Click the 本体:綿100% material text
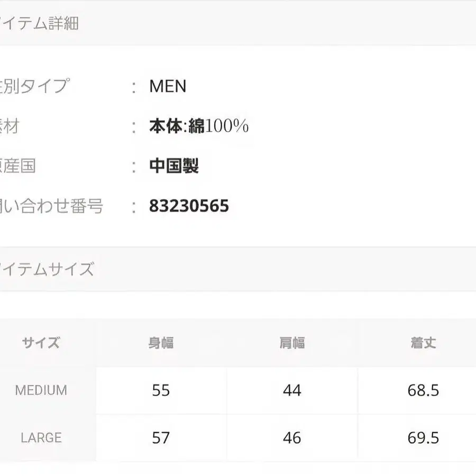Image resolution: width=476 pixels, height=476 pixels. click(199, 126)
